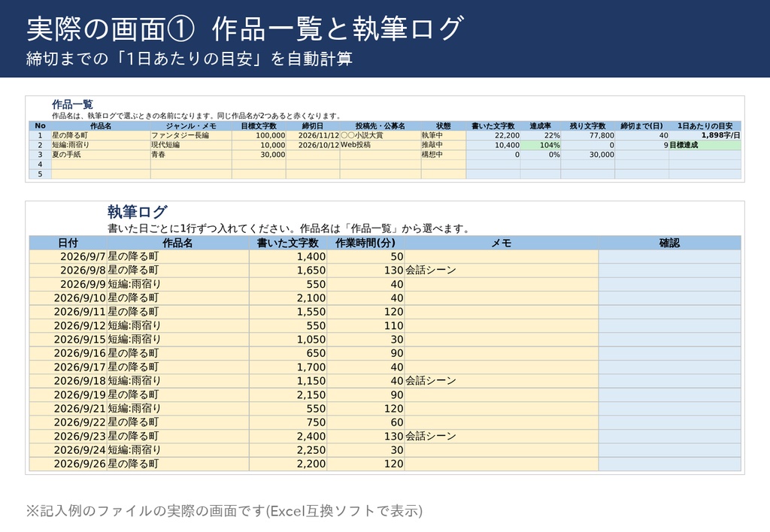This screenshot has width=770, height=532.
Task: Click the 残り文字数 column header
Action: [x=587, y=126]
